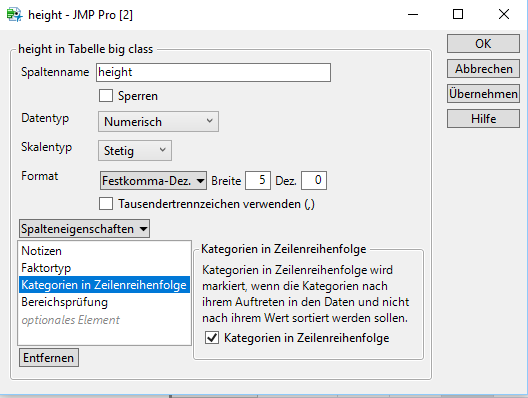Remove property with Entfernen button
528x398 pixels.
coord(49,358)
